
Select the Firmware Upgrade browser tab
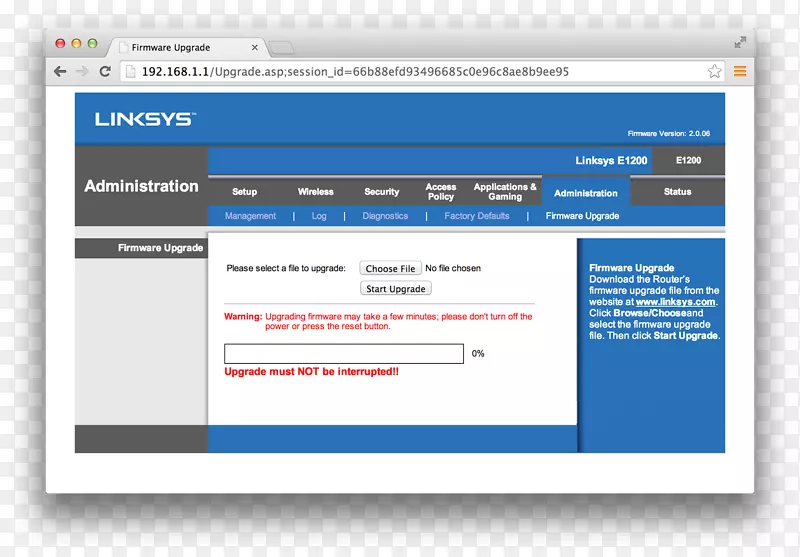(x=186, y=47)
